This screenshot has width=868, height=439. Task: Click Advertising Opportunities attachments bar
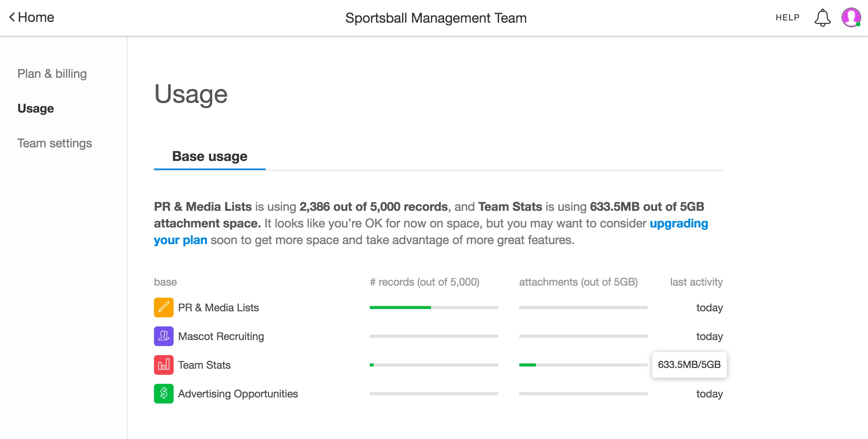coord(583,394)
